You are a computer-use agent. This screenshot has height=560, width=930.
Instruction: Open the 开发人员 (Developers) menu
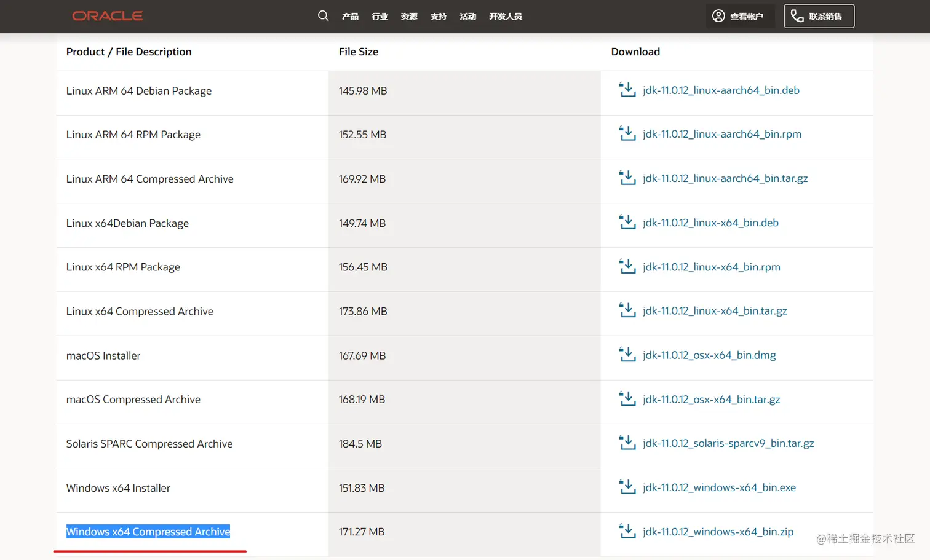tap(505, 17)
